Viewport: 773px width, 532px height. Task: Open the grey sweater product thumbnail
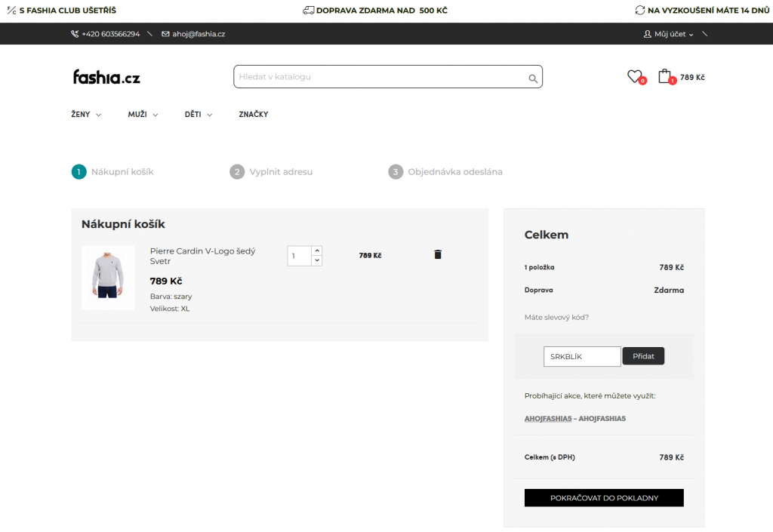[x=108, y=278]
